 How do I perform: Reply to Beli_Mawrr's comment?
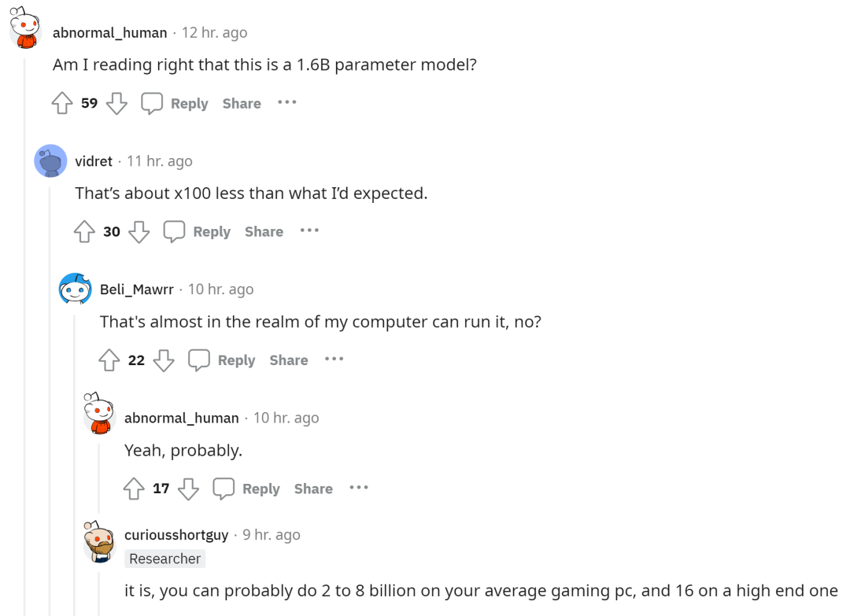pos(224,360)
